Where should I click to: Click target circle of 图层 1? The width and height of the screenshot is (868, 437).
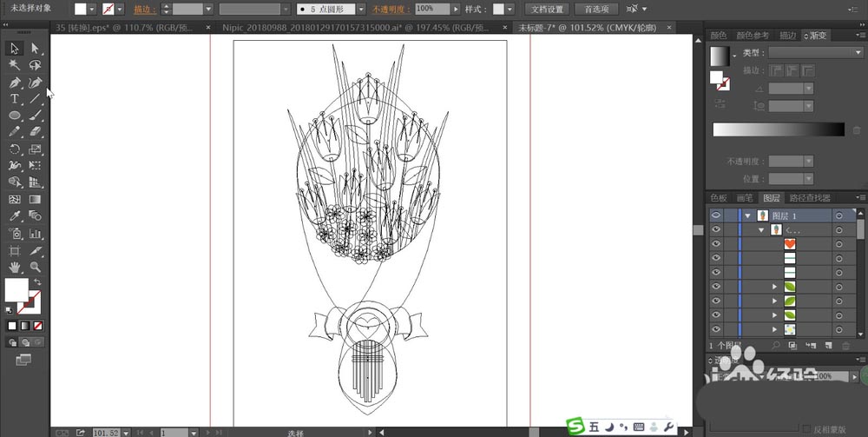[839, 215]
